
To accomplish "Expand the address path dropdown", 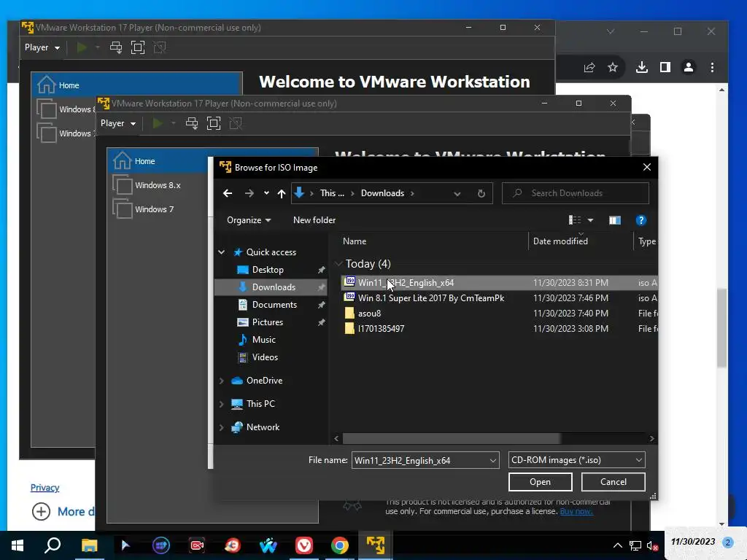I will (457, 193).
